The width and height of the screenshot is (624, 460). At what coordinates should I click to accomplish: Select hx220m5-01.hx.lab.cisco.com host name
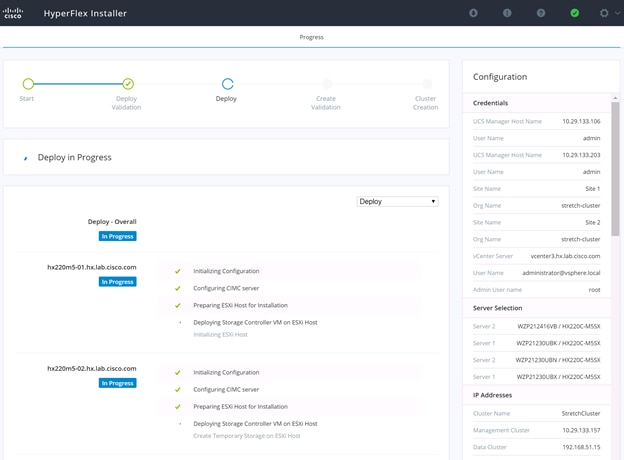pos(92,267)
